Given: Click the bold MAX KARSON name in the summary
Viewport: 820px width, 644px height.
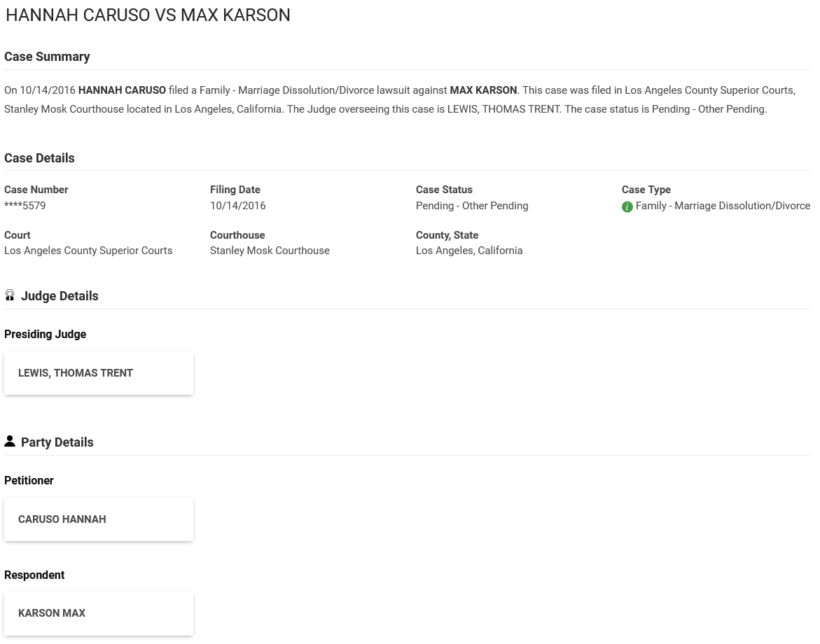Looking at the screenshot, I should pos(483,90).
